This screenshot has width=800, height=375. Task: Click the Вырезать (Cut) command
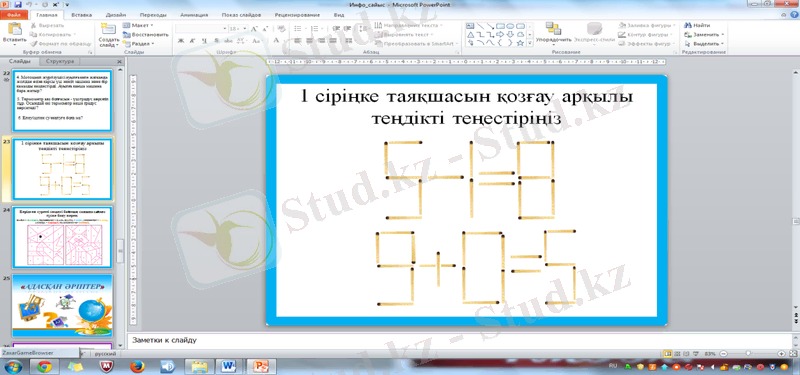tap(47, 25)
